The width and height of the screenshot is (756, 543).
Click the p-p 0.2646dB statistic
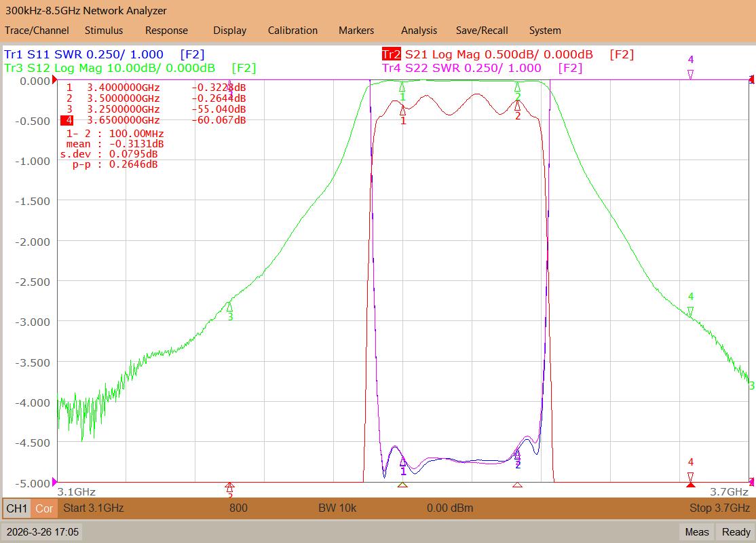(115, 164)
